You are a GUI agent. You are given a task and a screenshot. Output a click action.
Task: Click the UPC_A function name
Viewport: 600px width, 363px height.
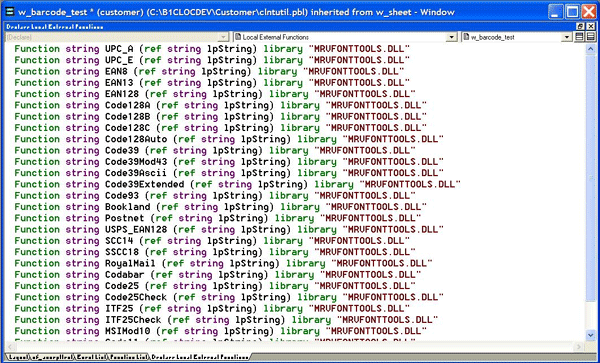(119, 49)
